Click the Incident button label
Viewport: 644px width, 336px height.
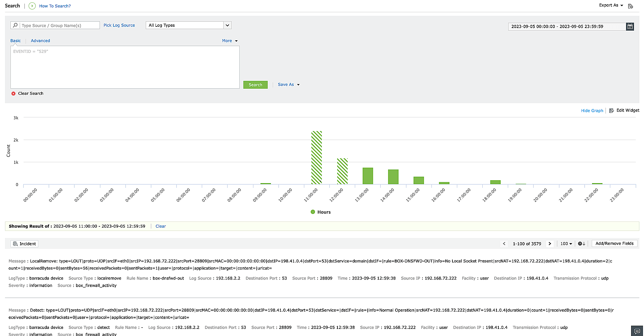[28, 244]
